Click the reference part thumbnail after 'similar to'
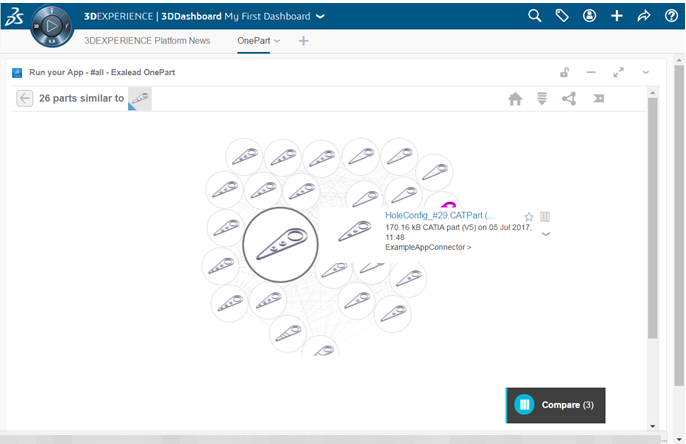The height and width of the screenshot is (444, 686). coord(140,98)
